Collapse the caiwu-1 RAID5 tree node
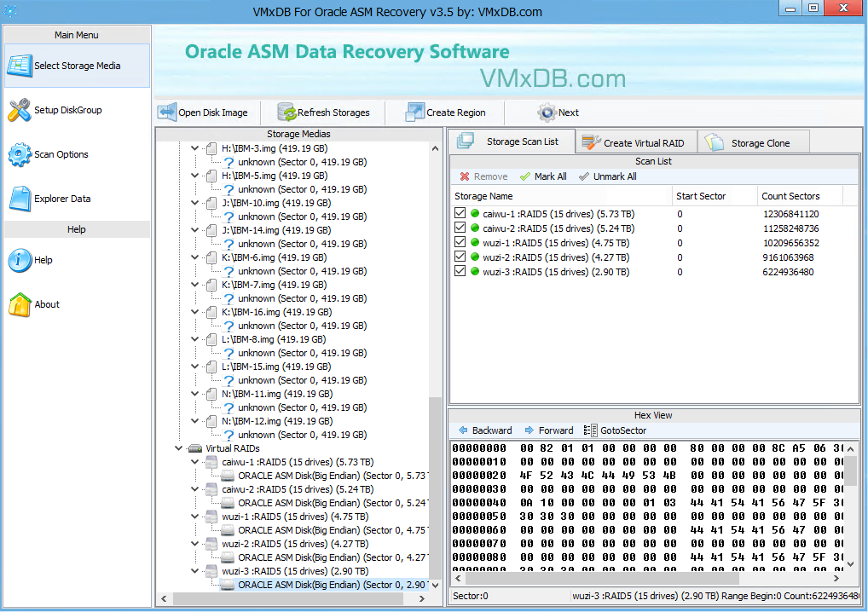Image resolution: width=868 pixels, height=612 pixels. tap(195, 462)
